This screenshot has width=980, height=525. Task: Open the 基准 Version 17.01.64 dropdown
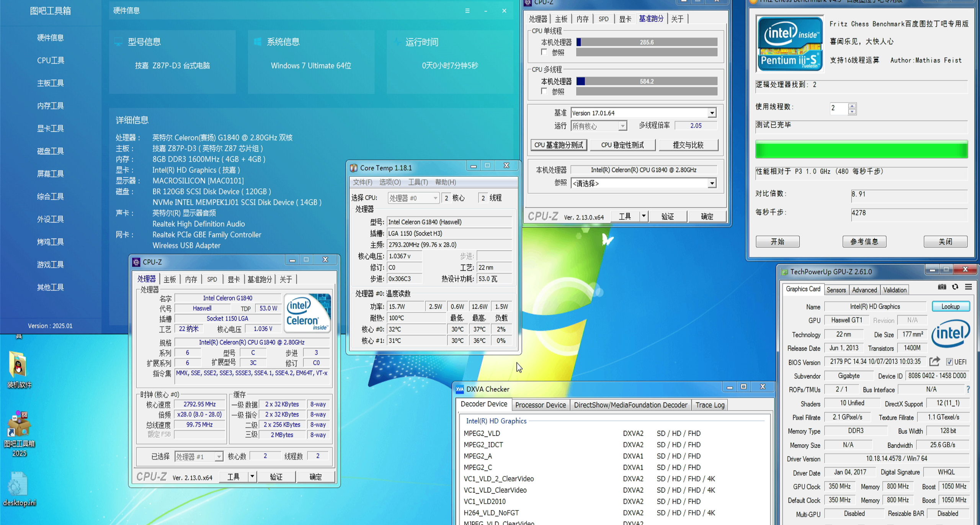coord(712,113)
